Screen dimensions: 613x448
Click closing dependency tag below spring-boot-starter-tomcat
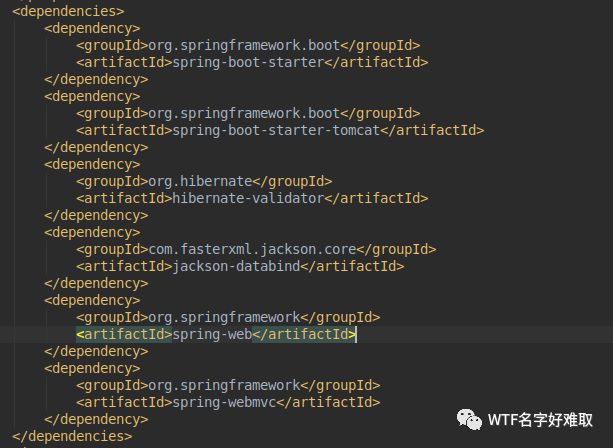tap(96, 147)
